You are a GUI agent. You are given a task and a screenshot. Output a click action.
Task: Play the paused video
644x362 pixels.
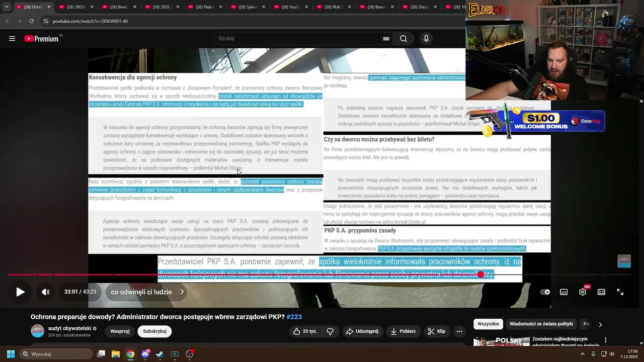pos(20,292)
